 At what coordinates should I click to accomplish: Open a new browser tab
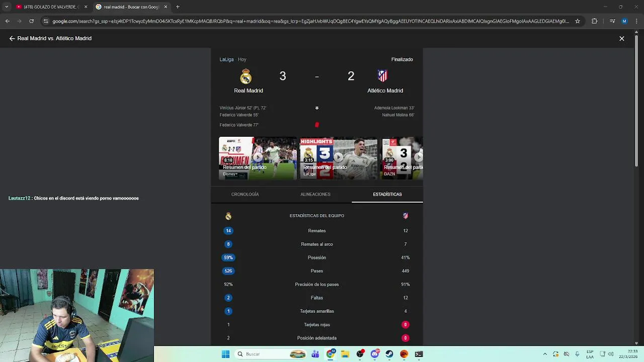178,7
